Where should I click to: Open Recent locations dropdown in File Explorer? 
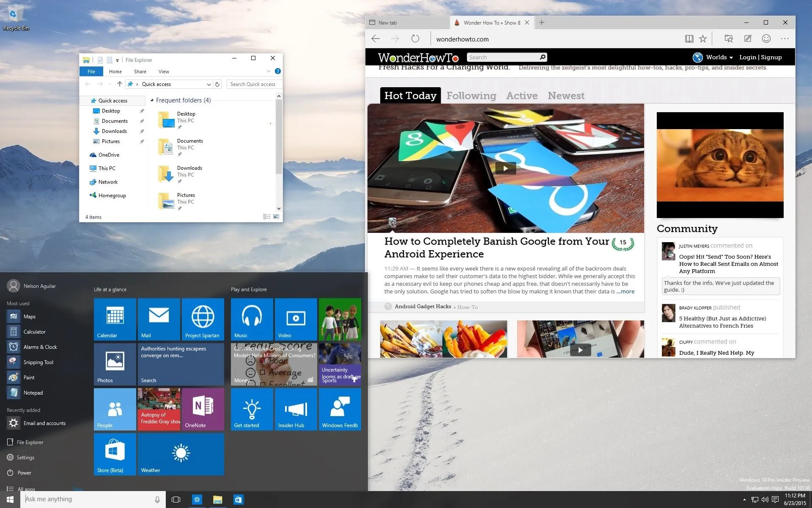[x=110, y=84]
